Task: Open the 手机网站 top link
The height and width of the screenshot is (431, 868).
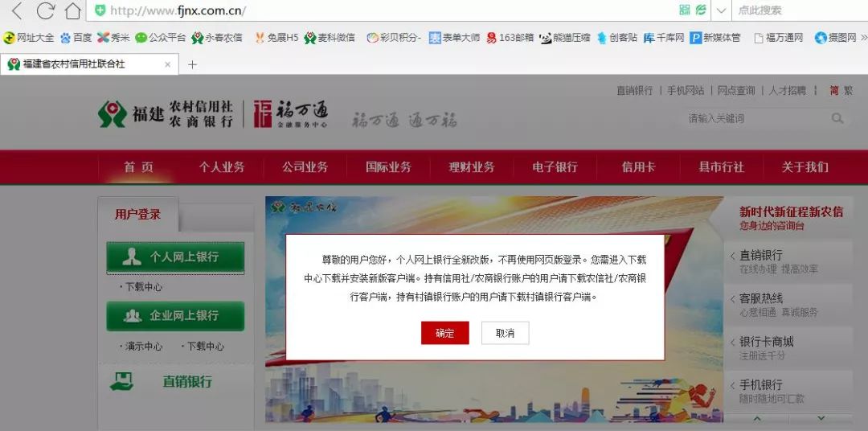Action: click(686, 90)
